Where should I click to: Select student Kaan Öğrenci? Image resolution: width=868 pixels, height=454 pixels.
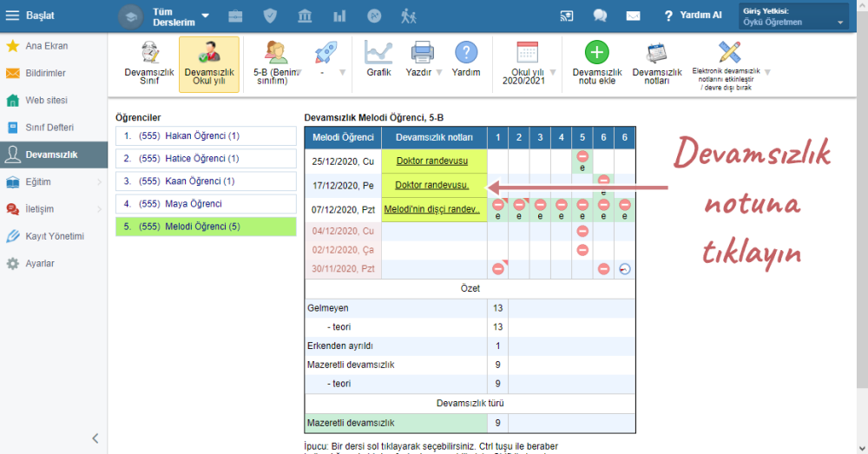(206, 181)
